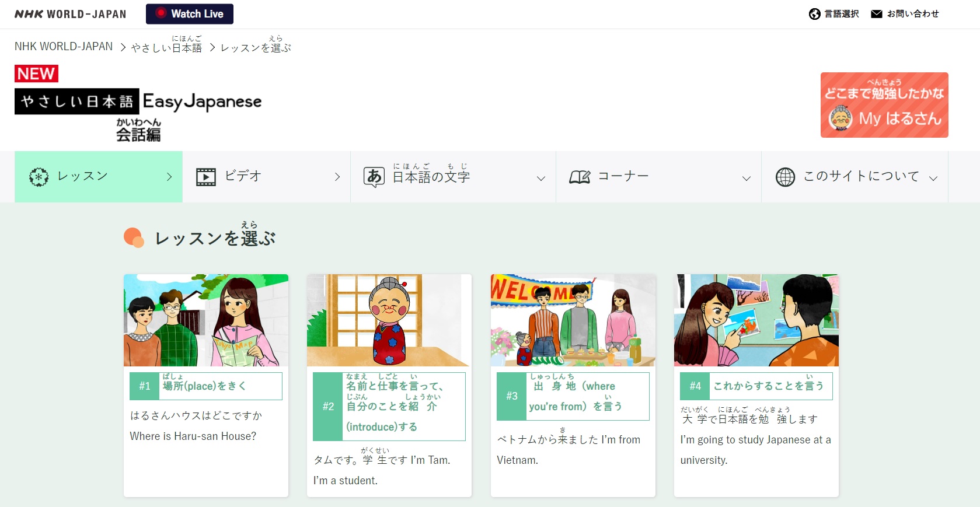Click the #3 lesson number badge
Image resolution: width=980 pixels, height=507 pixels.
[x=512, y=396]
